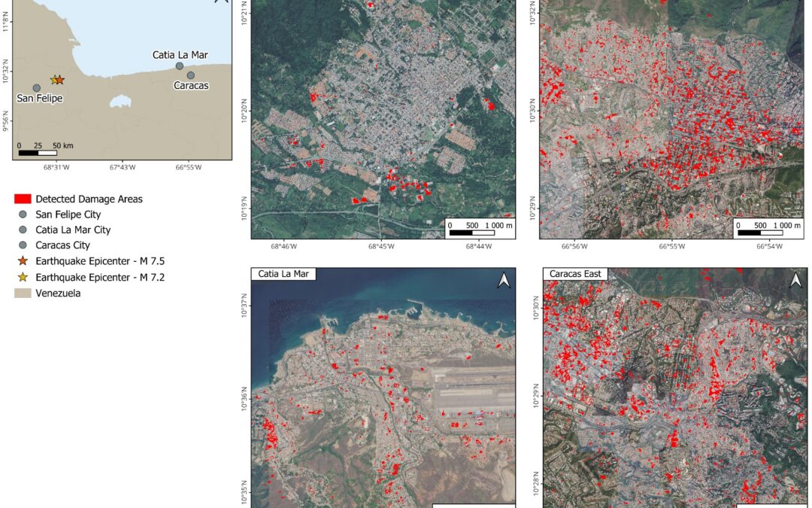Click the orange epicenter star on the overview map
Screen dimensions: 812x508
click(x=59, y=80)
